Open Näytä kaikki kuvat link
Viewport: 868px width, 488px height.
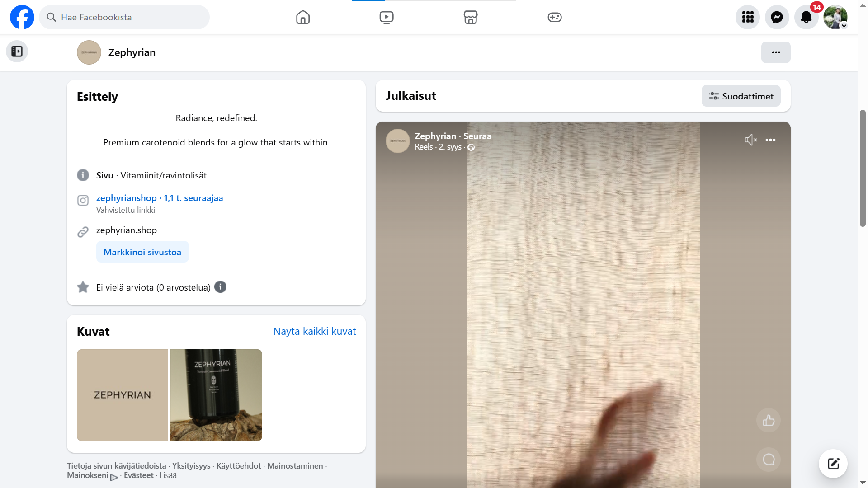pyautogui.click(x=314, y=331)
